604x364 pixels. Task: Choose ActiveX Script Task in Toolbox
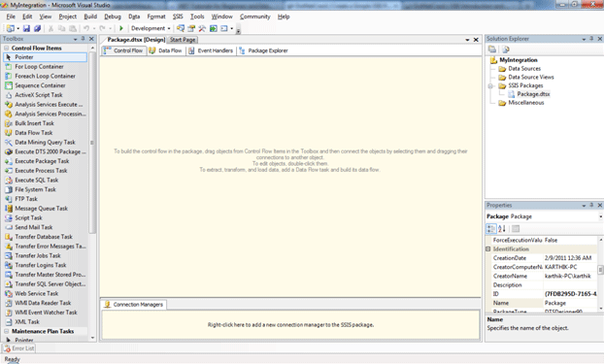click(45, 95)
